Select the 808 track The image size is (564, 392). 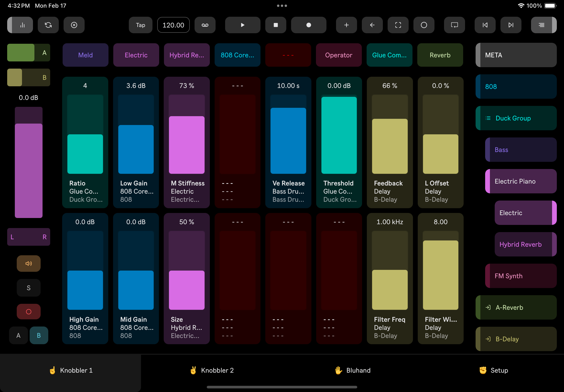(516, 87)
